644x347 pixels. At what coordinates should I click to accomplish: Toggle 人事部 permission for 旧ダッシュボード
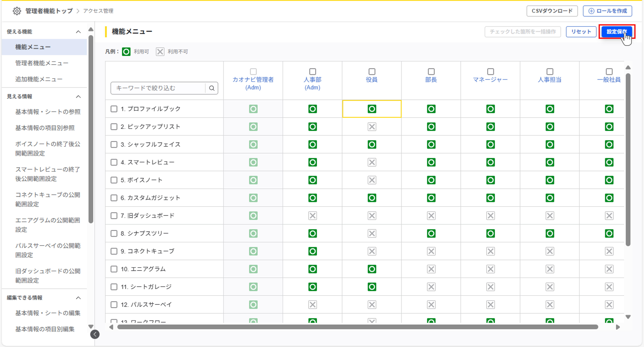(x=312, y=215)
